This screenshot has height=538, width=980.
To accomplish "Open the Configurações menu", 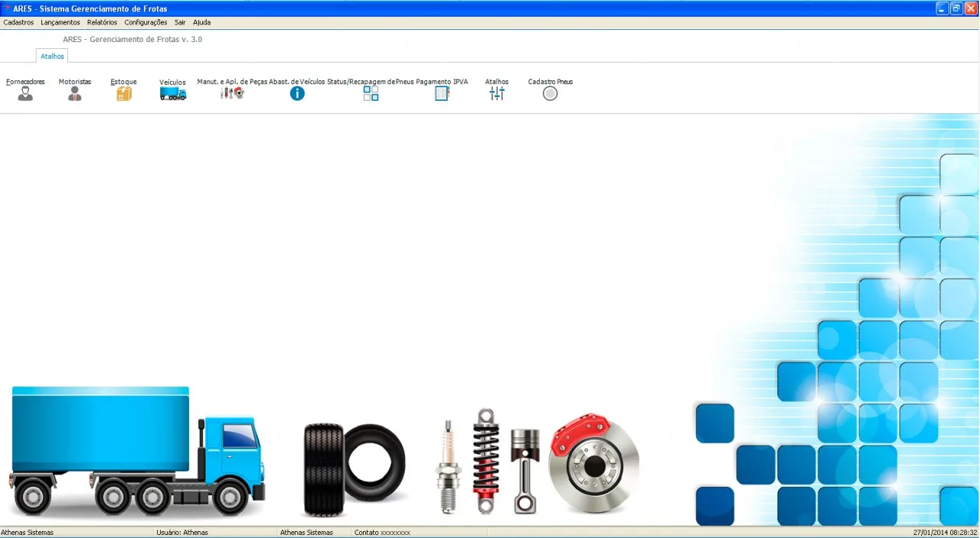I will coord(145,22).
